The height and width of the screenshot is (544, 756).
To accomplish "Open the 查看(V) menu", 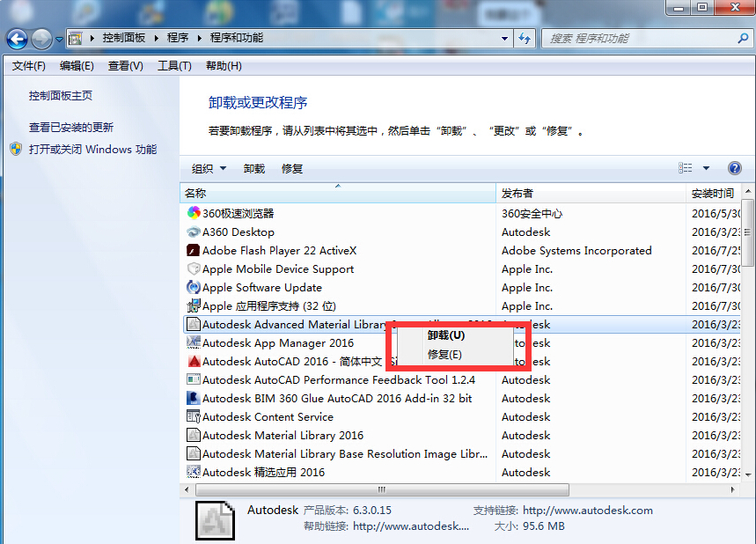I will pos(125,66).
